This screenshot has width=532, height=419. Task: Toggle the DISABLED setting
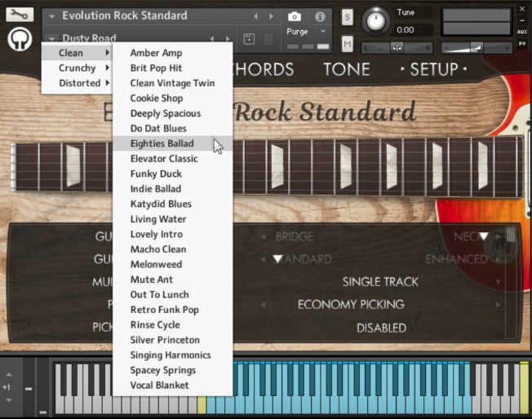pos(381,328)
